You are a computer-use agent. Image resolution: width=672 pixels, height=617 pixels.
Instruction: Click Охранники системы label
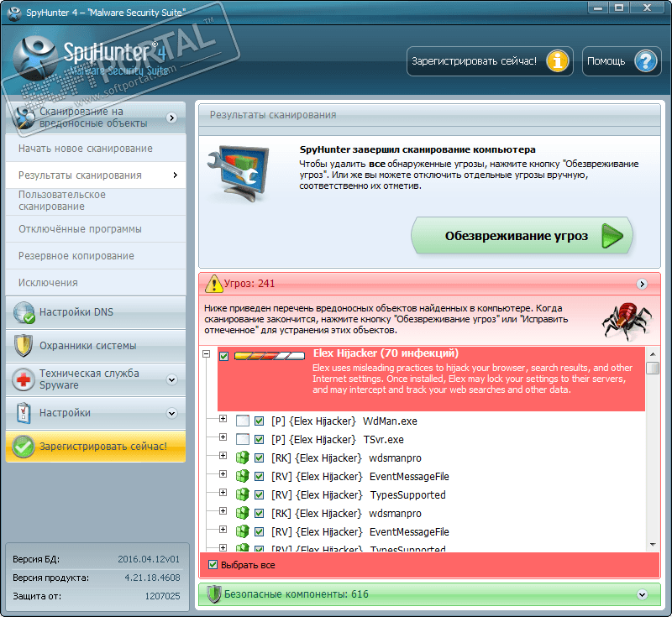pyautogui.click(x=88, y=346)
